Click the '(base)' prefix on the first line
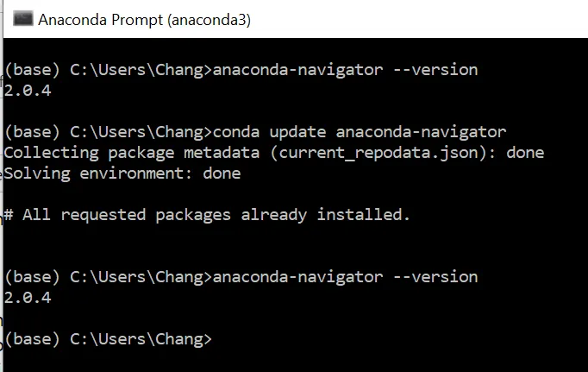 pos(33,70)
